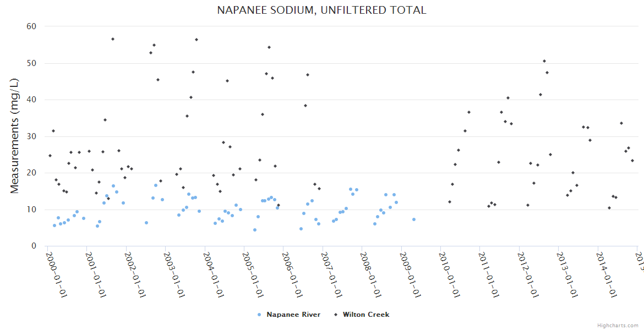This screenshot has height=330, width=644.
Task: Click the 30 label on the y-axis
Action: coord(31,136)
